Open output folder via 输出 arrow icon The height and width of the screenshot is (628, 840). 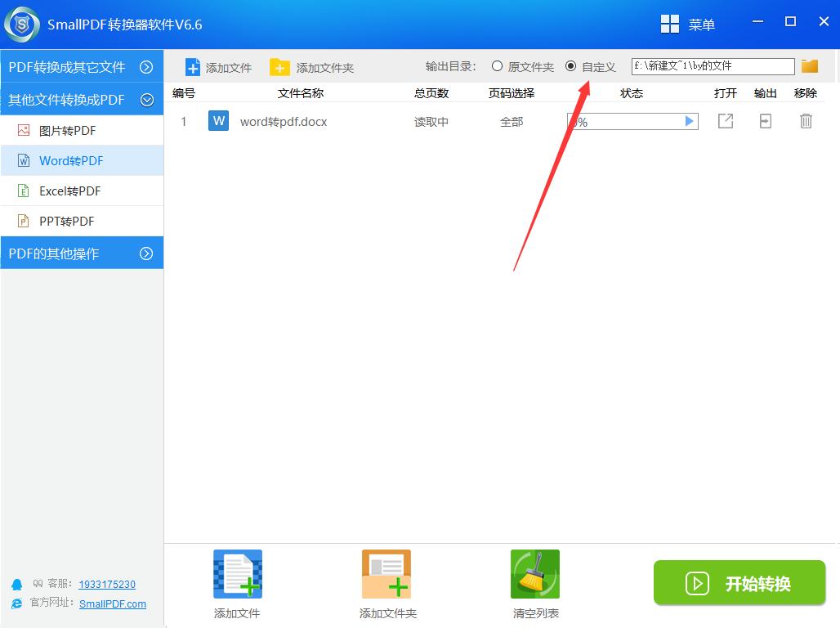(765, 120)
